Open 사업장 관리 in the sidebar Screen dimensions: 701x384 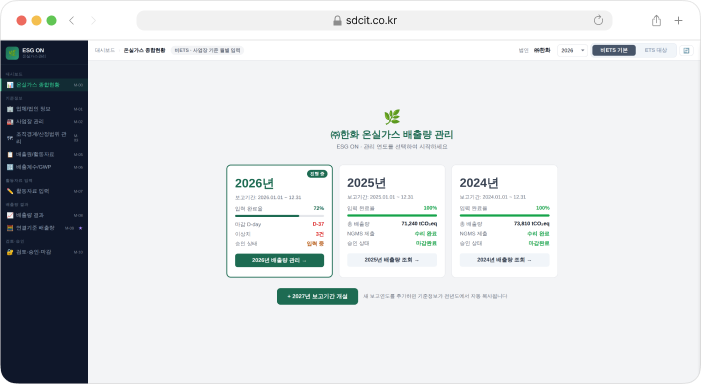pos(44,122)
